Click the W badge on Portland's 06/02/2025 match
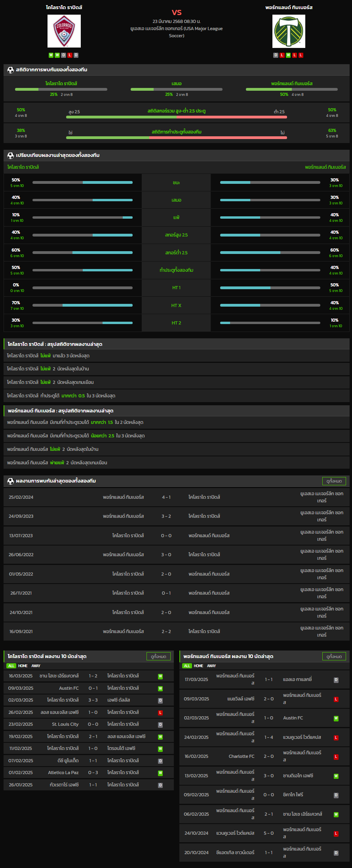This screenshot has width=352, height=868. point(336,815)
